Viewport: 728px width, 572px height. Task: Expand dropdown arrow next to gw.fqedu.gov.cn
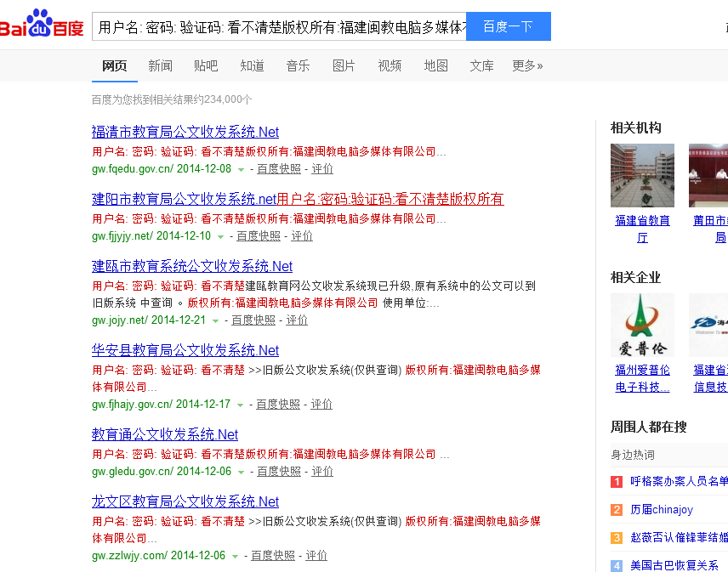(x=241, y=170)
